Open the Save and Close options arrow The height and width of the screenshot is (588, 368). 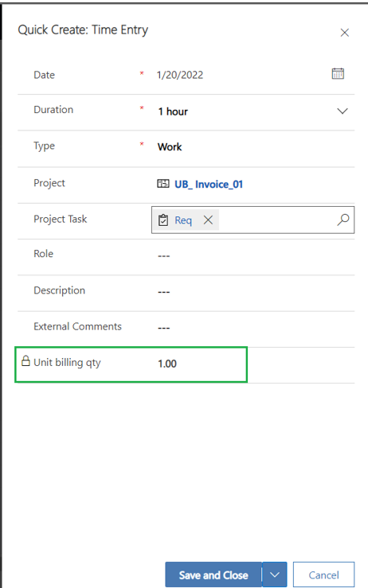pos(275,574)
